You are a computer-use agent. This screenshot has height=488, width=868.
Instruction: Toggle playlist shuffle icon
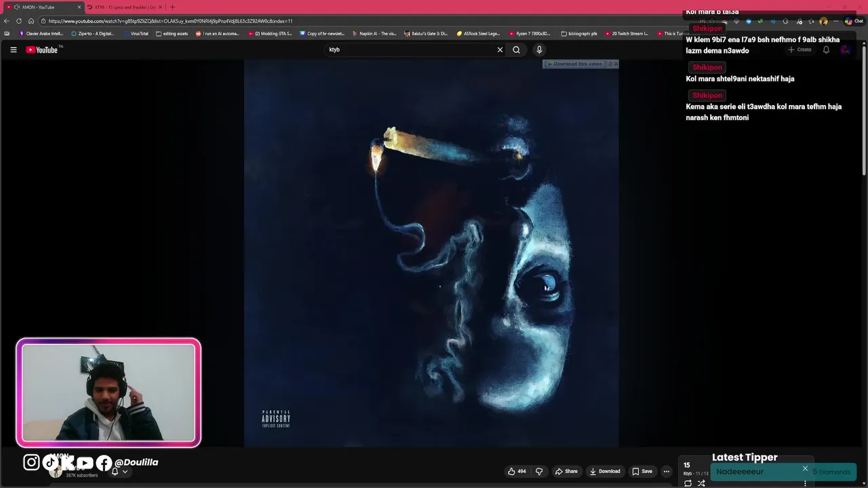[701, 483]
